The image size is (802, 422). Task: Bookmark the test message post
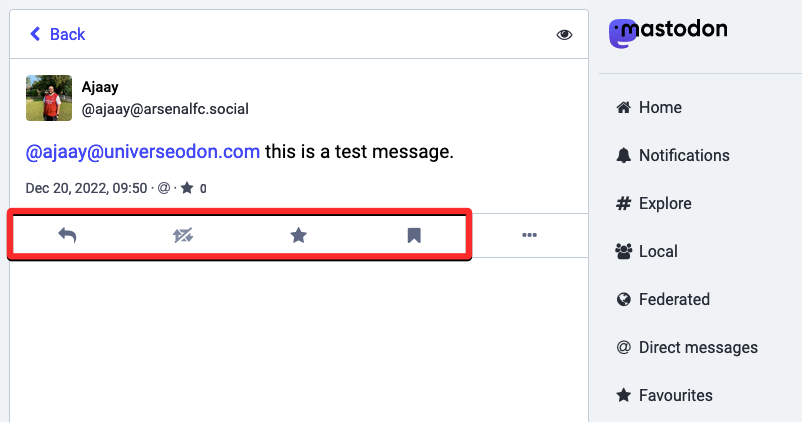point(414,236)
